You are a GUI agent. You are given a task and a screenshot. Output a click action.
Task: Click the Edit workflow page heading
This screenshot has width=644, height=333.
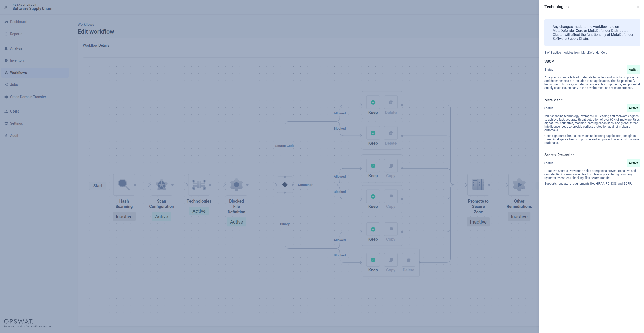click(96, 32)
